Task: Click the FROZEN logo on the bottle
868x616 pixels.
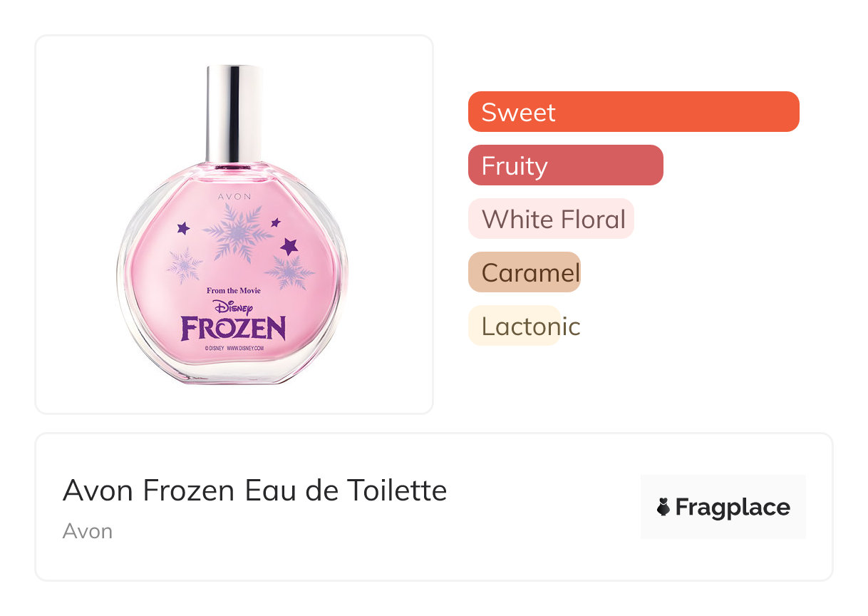Action: (233, 329)
